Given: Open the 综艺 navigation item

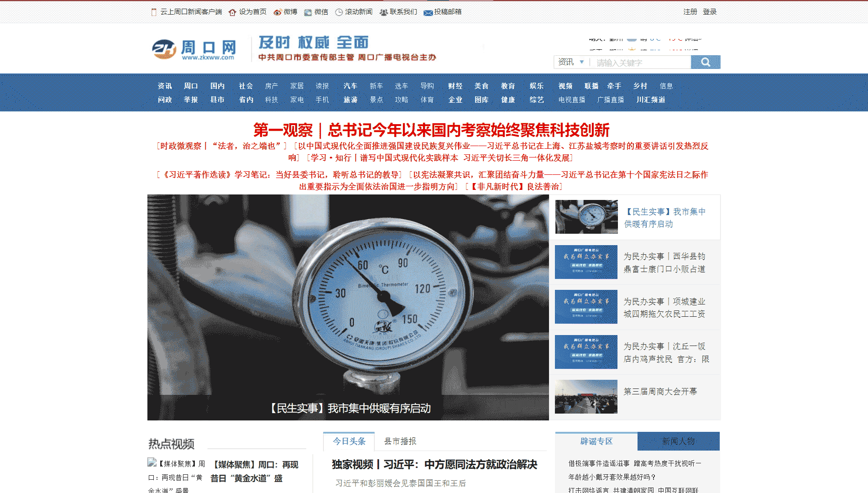Looking at the screenshot, I should (x=537, y=100).
